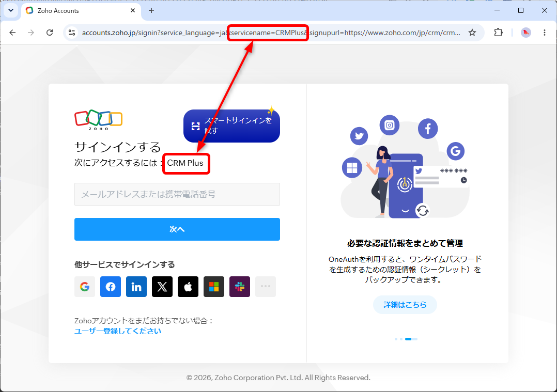557x392 pixels.
Task: Bookmark this page with the star
Action: coord(472,33)
